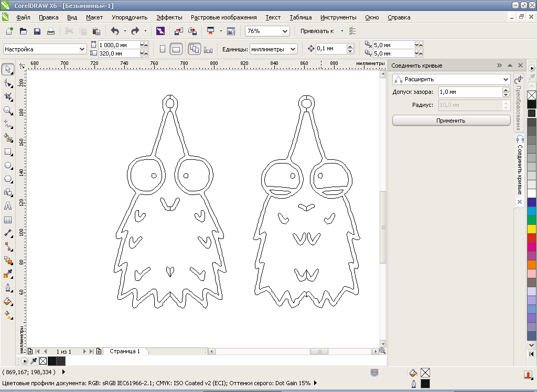This screenshot has height=392, width=537.
Task: Open the Basic Shapes tool
Action: (x=8, y=193)
